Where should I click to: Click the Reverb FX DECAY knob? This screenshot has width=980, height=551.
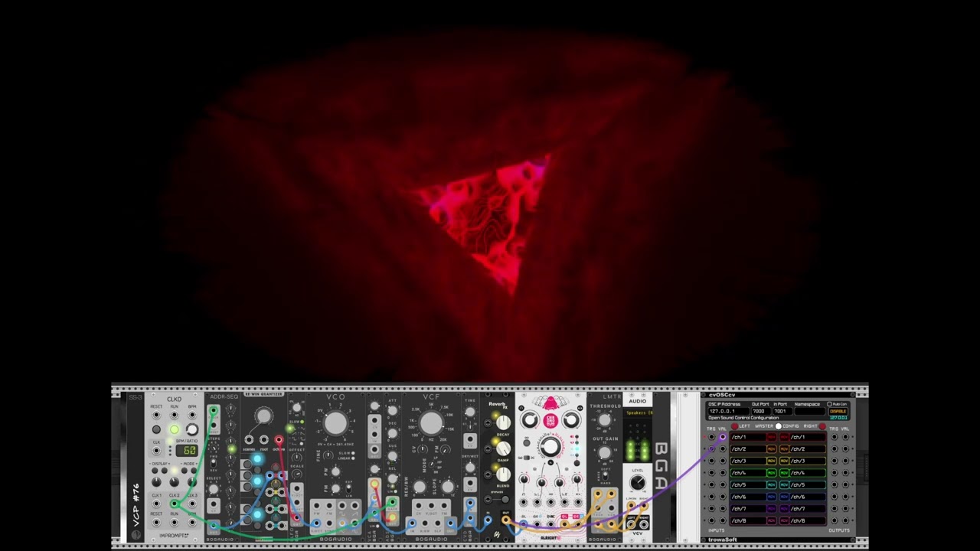(x=503, y=422)
